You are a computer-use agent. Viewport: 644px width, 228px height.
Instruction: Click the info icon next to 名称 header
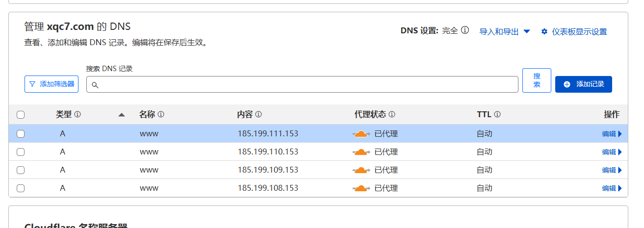161,114
